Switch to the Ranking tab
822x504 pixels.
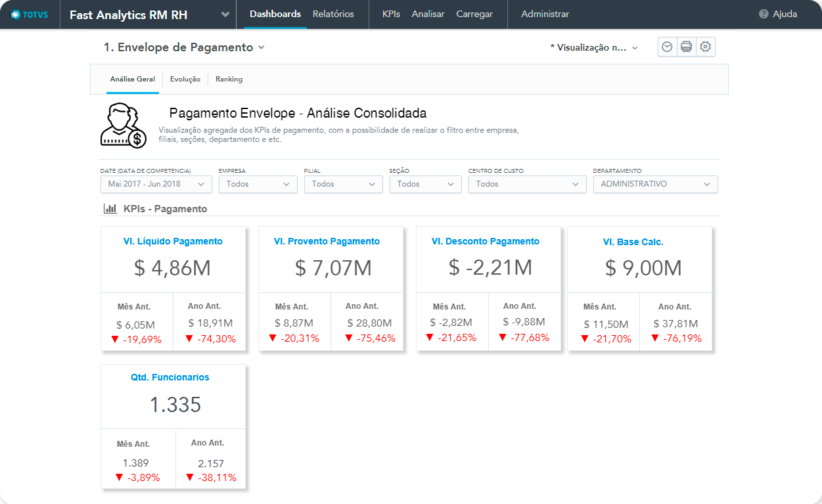[229, 79]
